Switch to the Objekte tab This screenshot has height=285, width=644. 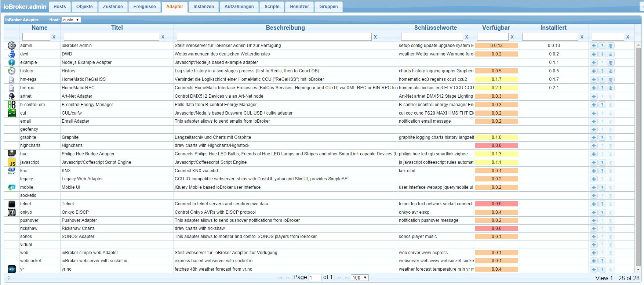pyautogui.click(x=85, y=7)
